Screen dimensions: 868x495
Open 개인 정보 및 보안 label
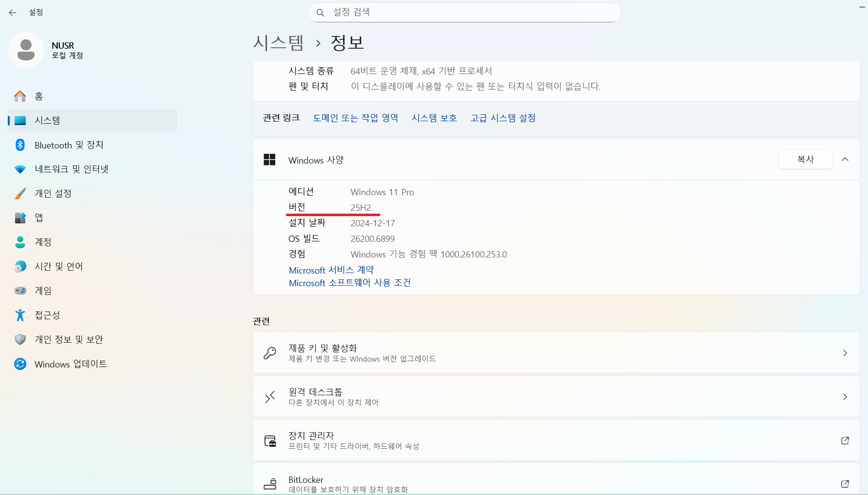click(69, 339)
